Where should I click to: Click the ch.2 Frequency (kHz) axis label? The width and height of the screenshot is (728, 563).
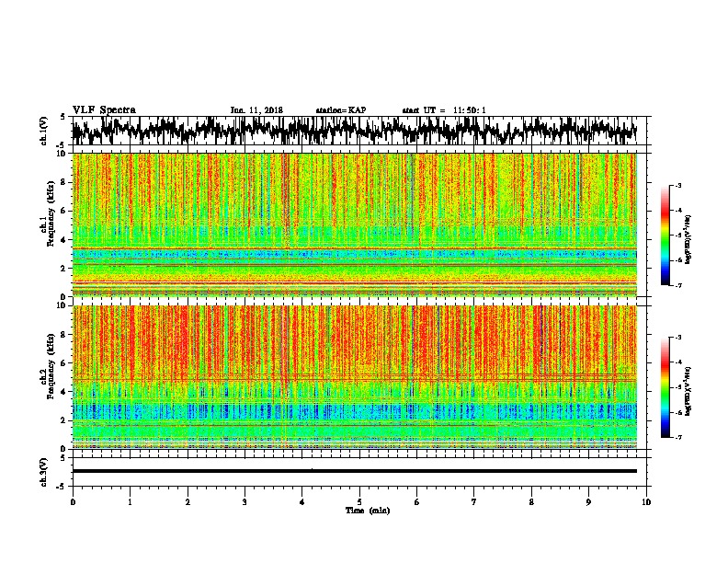tap(47, 366)
